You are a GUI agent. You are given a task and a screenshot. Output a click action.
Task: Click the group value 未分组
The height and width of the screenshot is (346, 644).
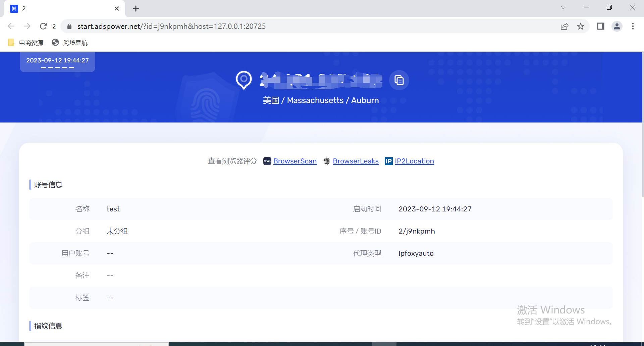click(117, 231)
